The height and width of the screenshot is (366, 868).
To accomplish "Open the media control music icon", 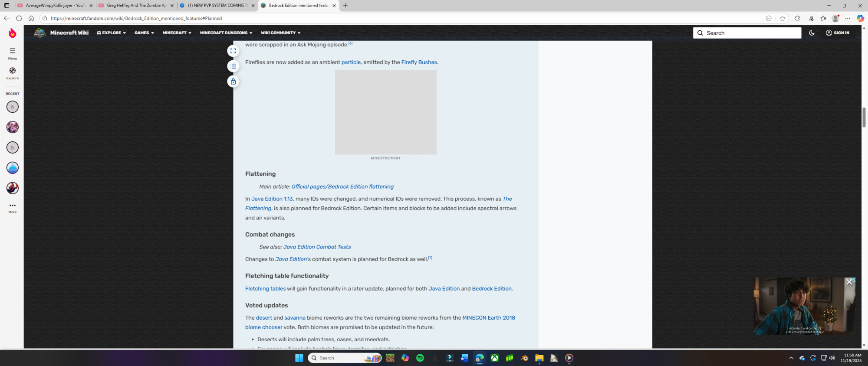I will tap(811, 18).
